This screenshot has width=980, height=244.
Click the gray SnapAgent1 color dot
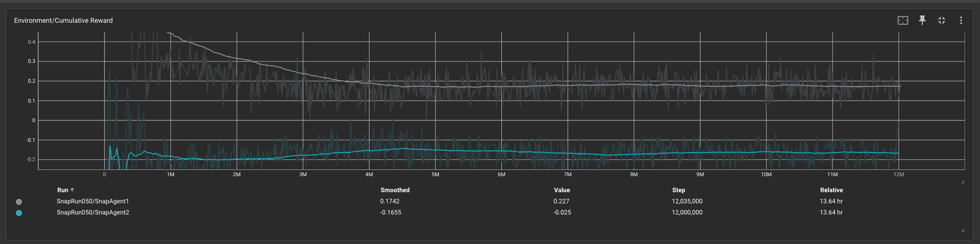19,202
